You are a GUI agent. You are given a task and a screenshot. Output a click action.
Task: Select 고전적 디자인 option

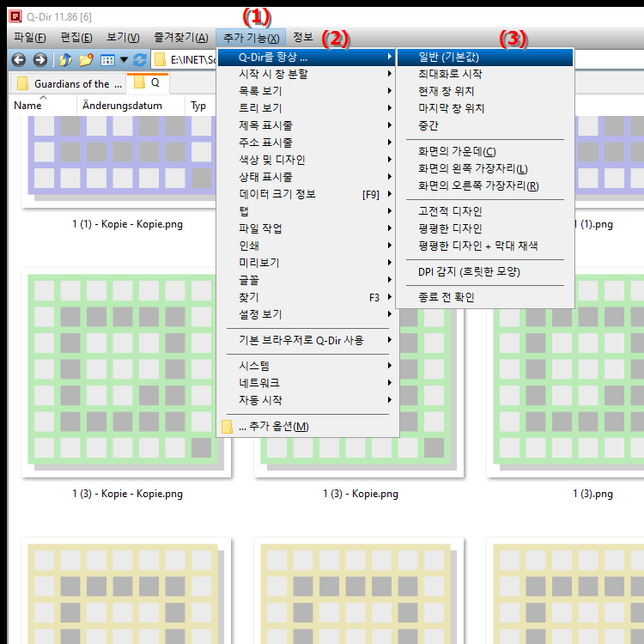[485, 211]
